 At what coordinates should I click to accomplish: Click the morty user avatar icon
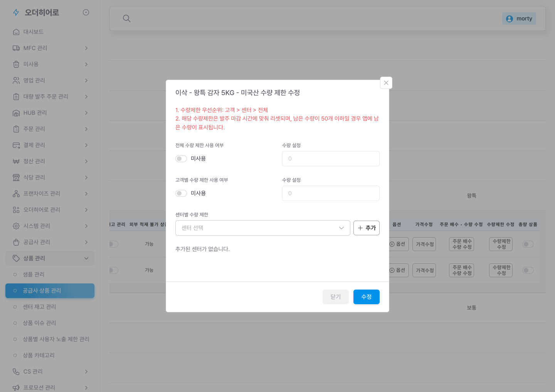[510, 18]
